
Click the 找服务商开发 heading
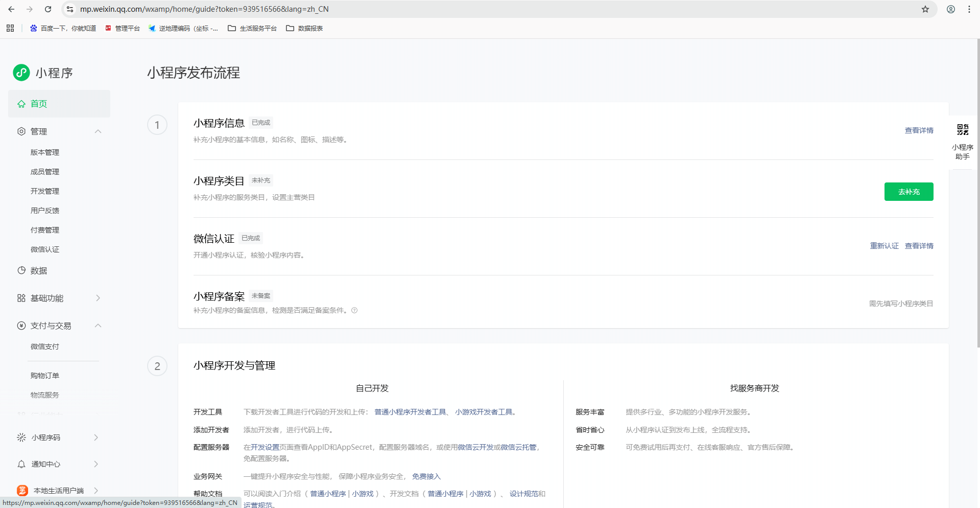pyautogui.click(x=755, y=388)
